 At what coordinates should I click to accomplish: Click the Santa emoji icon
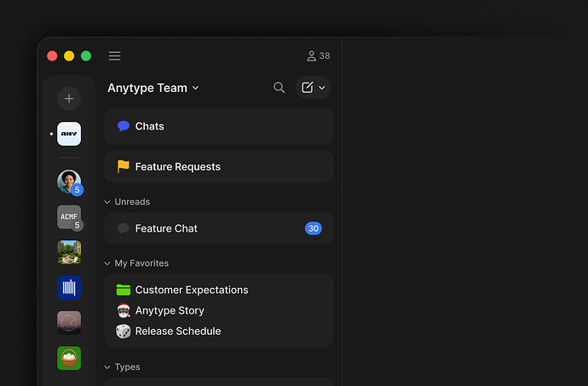[123, 311]
